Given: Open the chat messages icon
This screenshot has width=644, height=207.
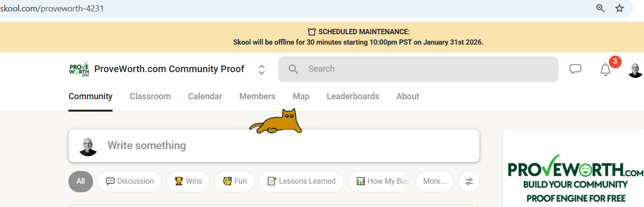Looking at the screenshot, I should (575, 69).
